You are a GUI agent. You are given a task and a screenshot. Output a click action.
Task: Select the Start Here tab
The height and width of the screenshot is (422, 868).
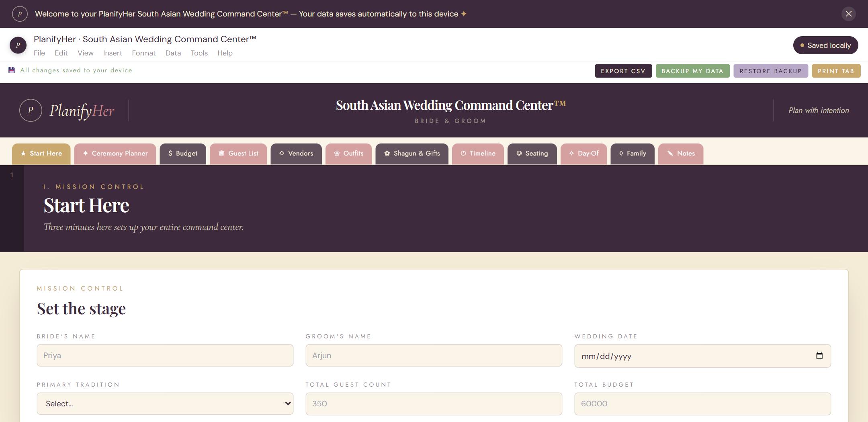click(41, 154)
